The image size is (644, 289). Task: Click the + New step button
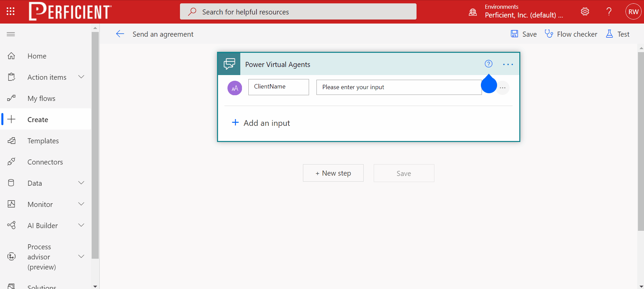[333, 173]
